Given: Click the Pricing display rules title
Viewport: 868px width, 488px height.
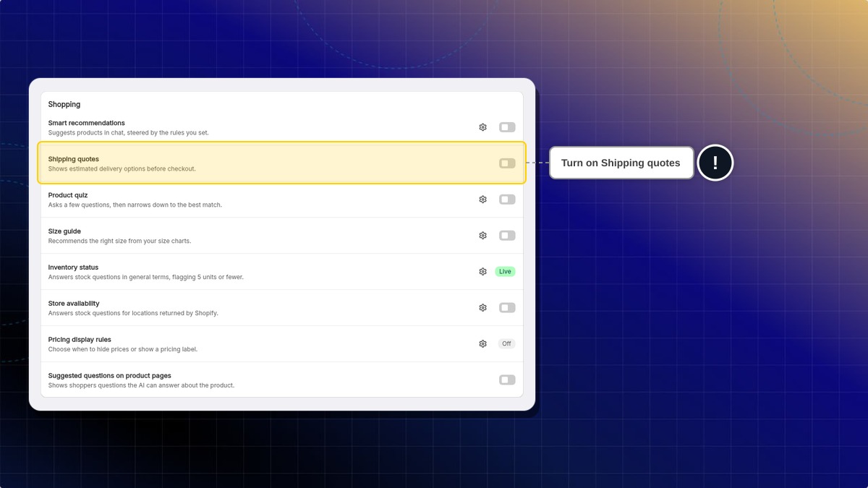Looking at the screenshot, I should point(80,340).
